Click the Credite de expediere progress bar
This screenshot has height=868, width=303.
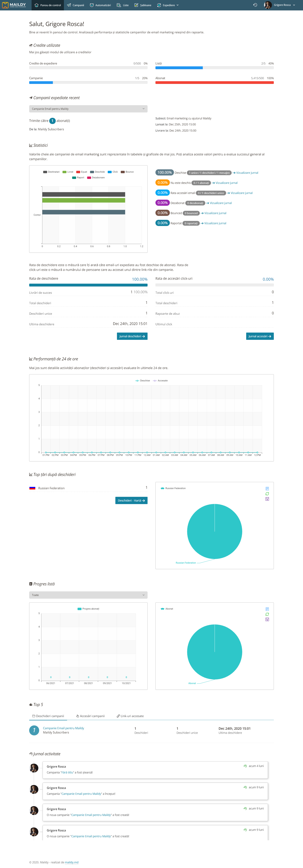point(88,68)
